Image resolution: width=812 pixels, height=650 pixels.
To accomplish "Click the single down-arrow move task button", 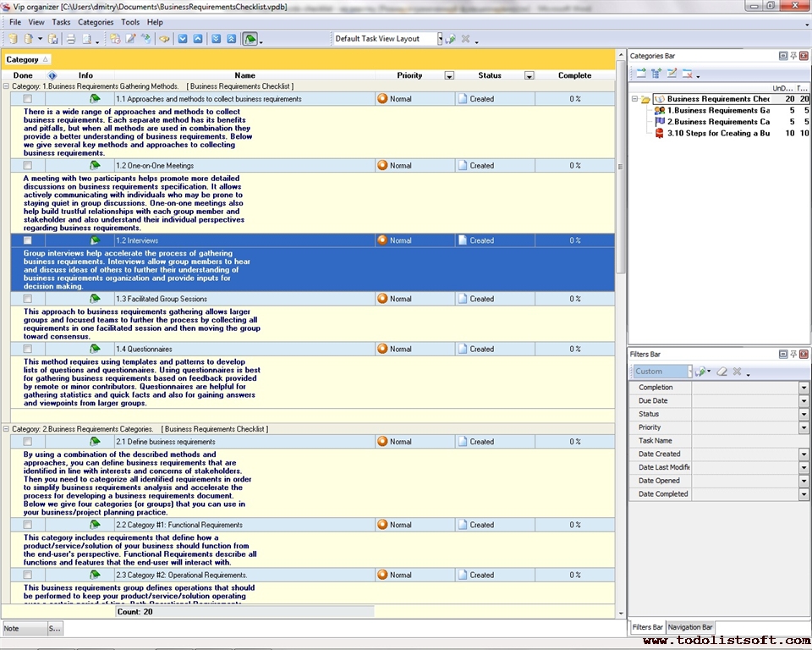I will pyautogui.click(x=182, y=39).
